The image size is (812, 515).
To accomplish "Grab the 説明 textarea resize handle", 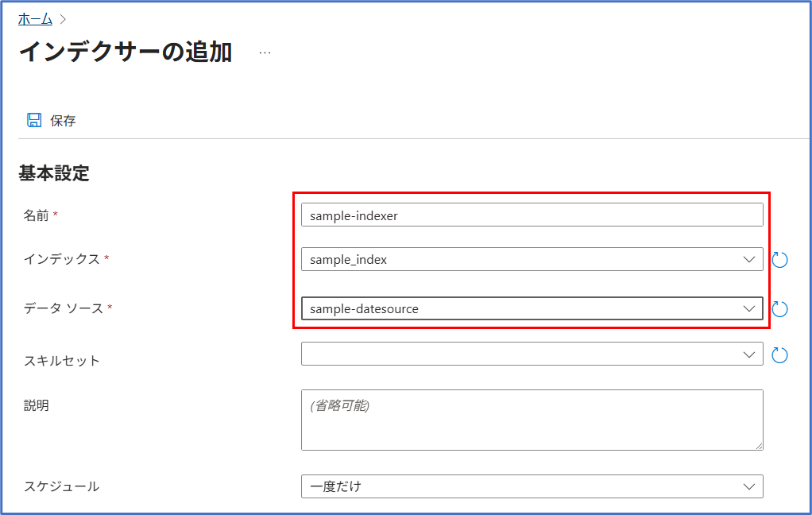I will [x=759, y=446].
